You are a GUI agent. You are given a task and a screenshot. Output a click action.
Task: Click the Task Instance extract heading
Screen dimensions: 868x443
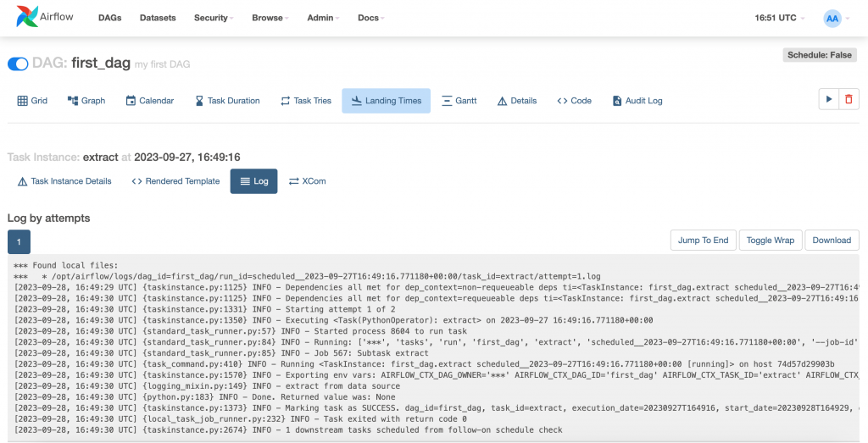pyautogui.click(x=124, y=157)
